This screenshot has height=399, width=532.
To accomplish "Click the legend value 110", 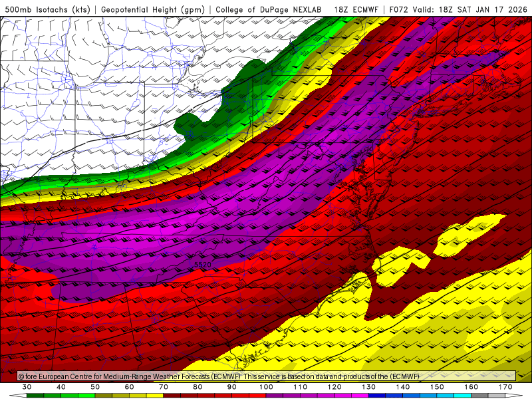I will click(301, 387).
